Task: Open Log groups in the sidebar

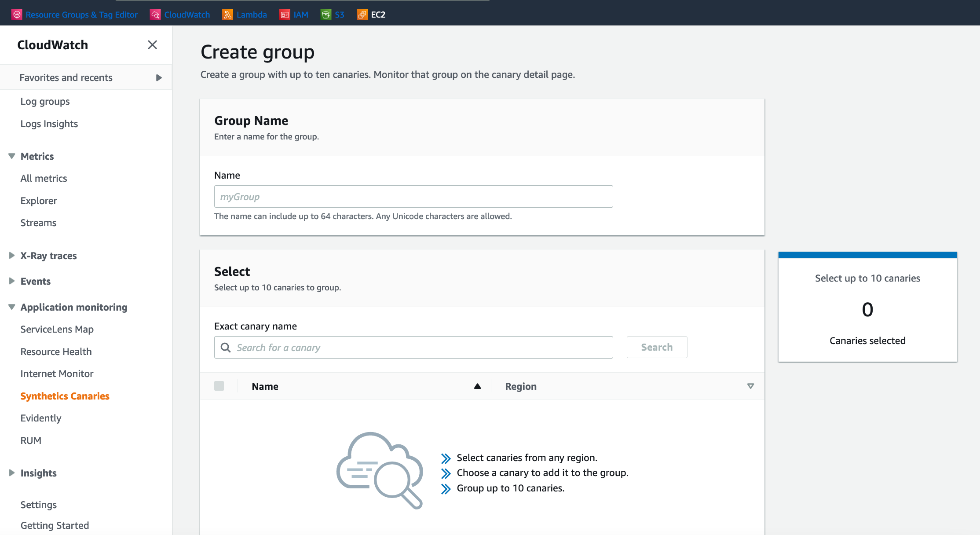Action: (x=44, y=101)
